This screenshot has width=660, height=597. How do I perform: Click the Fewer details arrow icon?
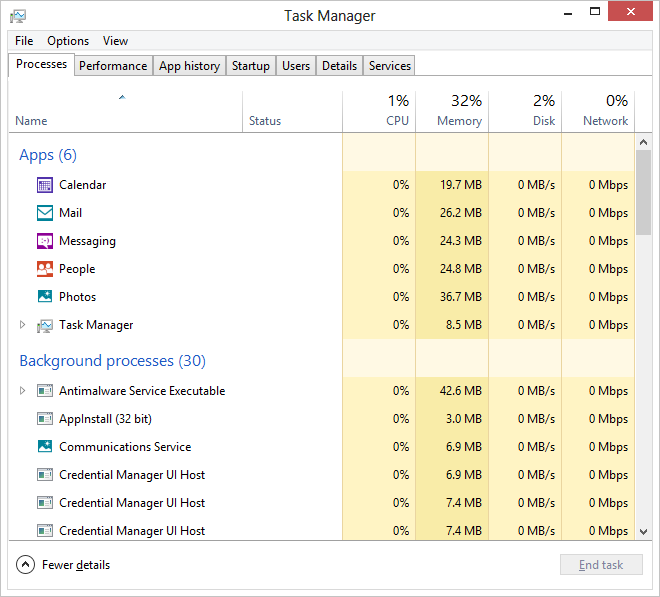[x=25, y=565]
